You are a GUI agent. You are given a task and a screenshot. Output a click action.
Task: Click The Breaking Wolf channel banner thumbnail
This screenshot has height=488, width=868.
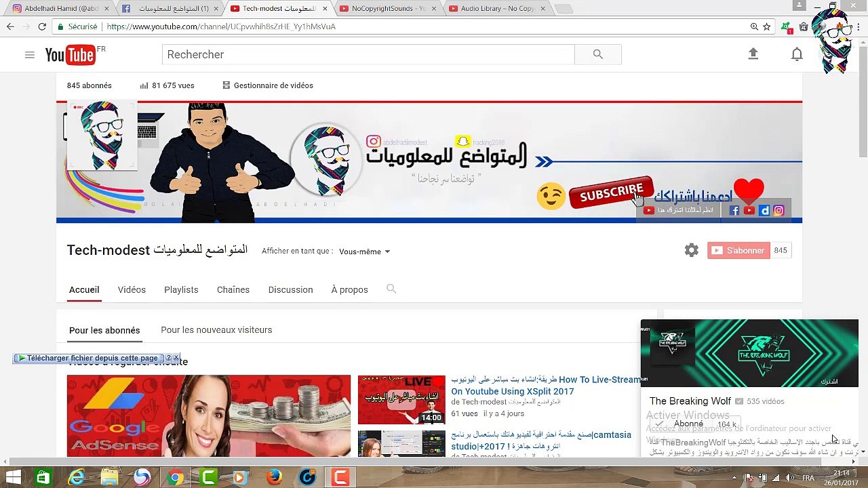point(749,353)
